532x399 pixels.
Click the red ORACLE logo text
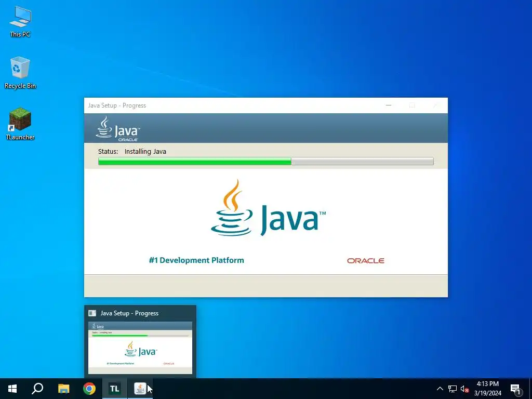[x=365, y=261]
